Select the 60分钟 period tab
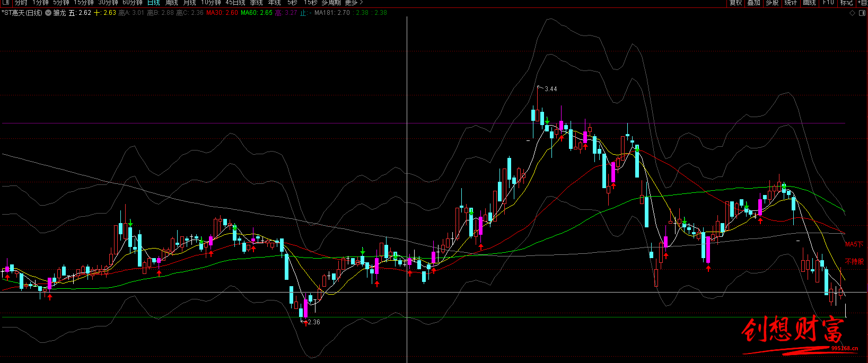Screen dimensions: 868x363 click(x=133, y=3)
